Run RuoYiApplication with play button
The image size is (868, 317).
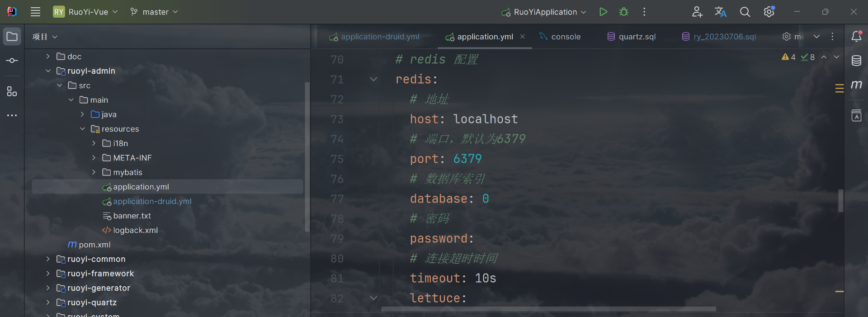click(603, 12)
